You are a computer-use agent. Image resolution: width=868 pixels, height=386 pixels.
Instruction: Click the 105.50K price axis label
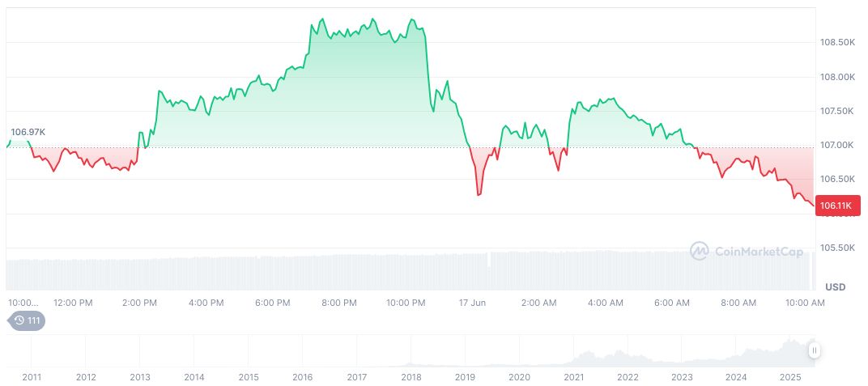click(838, 248)
